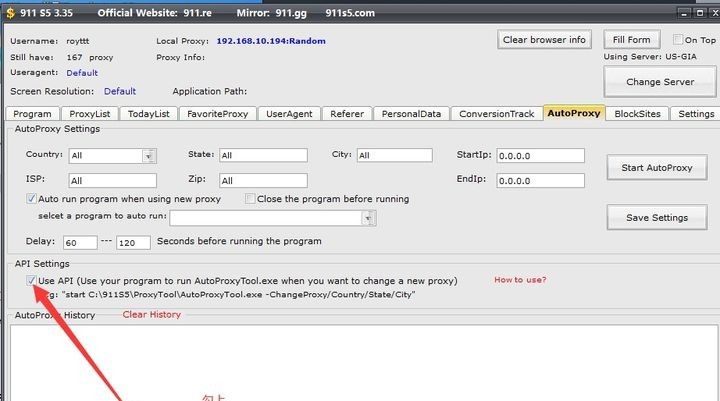Go to the Settings tab
Viewport: 720px width, 401px height.
coord(696,113)
